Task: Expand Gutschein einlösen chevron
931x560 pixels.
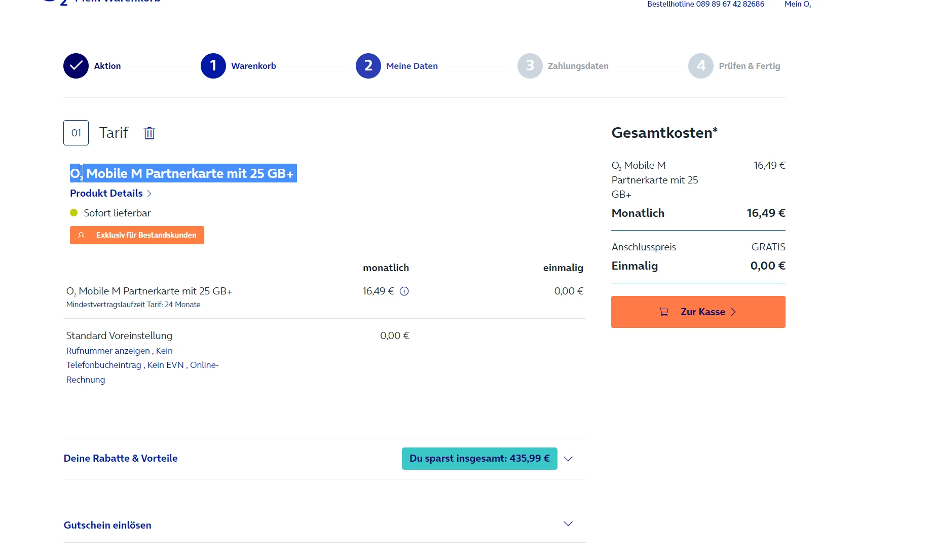Action: pyautogui.click(x=568, y=524)
